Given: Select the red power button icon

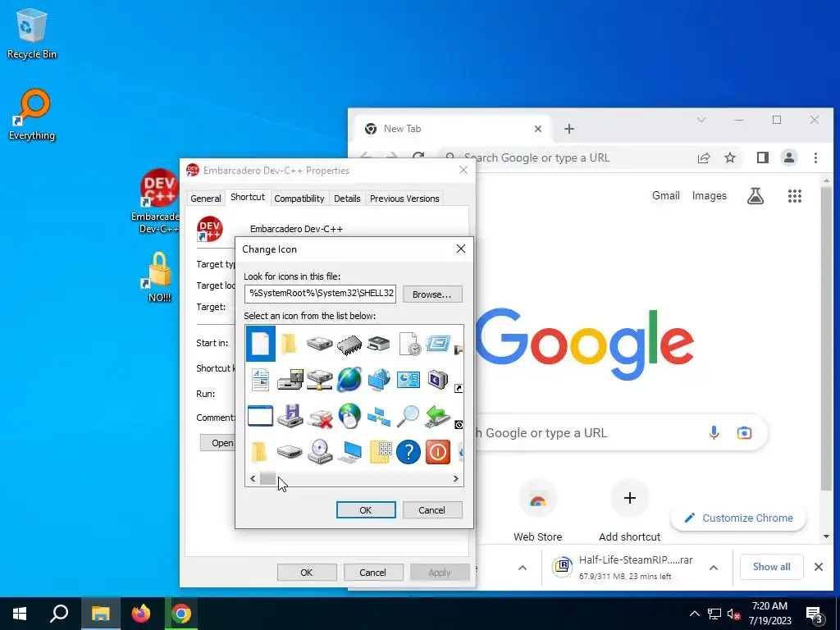Looking at the screenshot, I should (438, 453).
